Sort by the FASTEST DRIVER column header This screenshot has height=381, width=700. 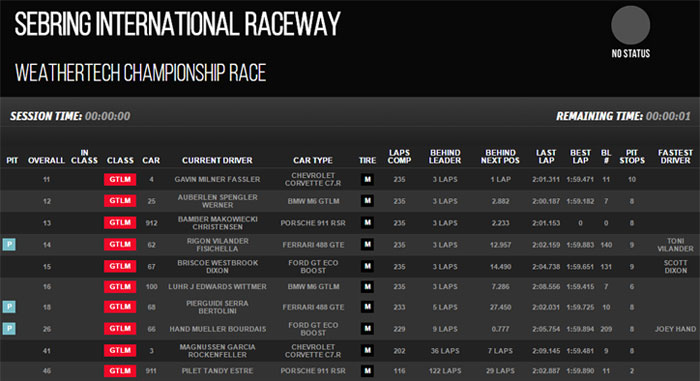coord(675,156)
